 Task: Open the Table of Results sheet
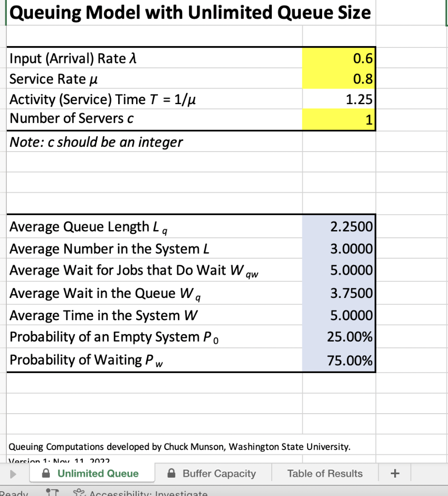tap(324, 473)
